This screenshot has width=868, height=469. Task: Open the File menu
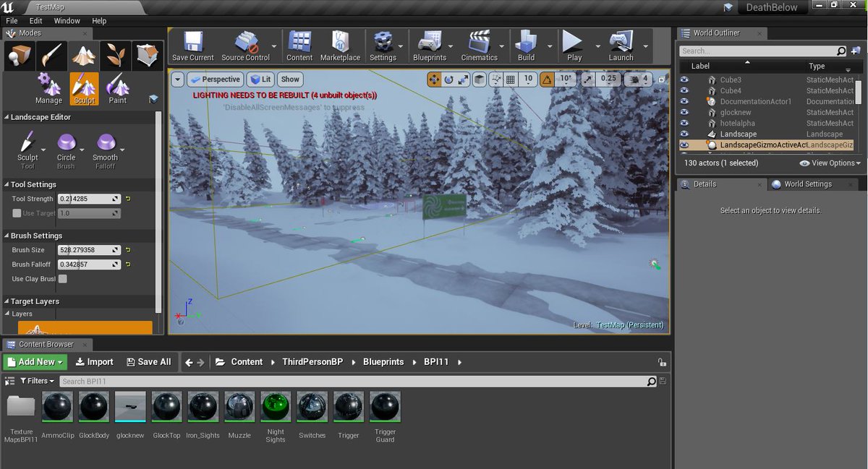[x=12, y=21]
